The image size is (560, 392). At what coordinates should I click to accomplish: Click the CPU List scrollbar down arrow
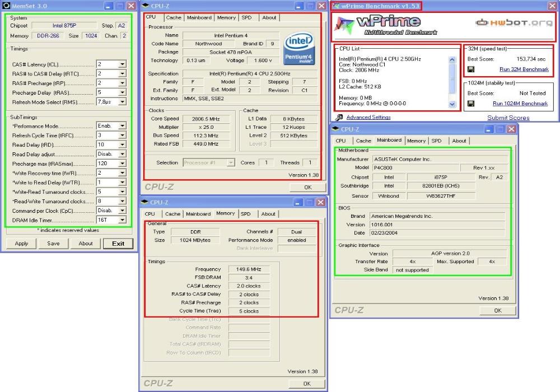[x=452, y=104]
